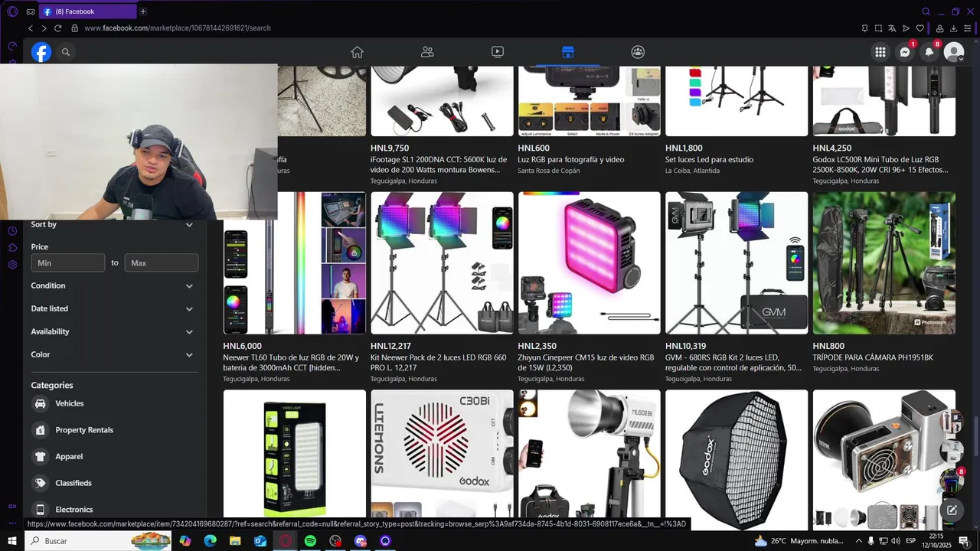Open the Electronics category
980x551 pixels.
(113, 509)
